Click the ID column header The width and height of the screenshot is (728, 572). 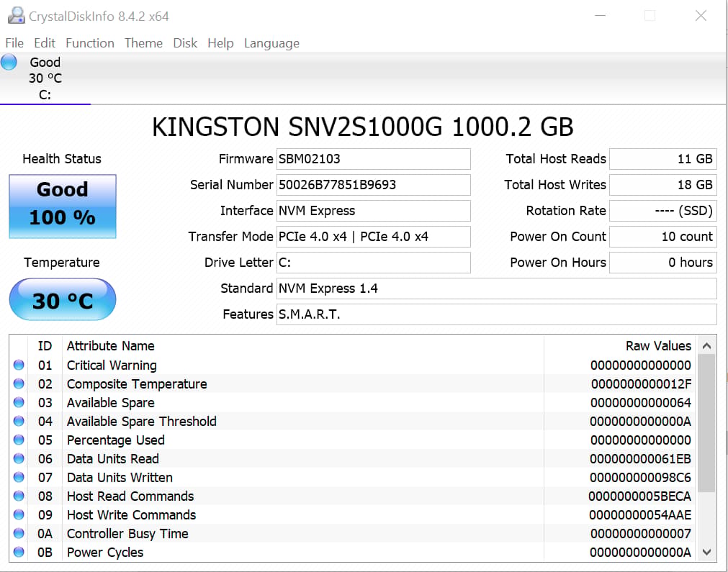pos(45,346)
